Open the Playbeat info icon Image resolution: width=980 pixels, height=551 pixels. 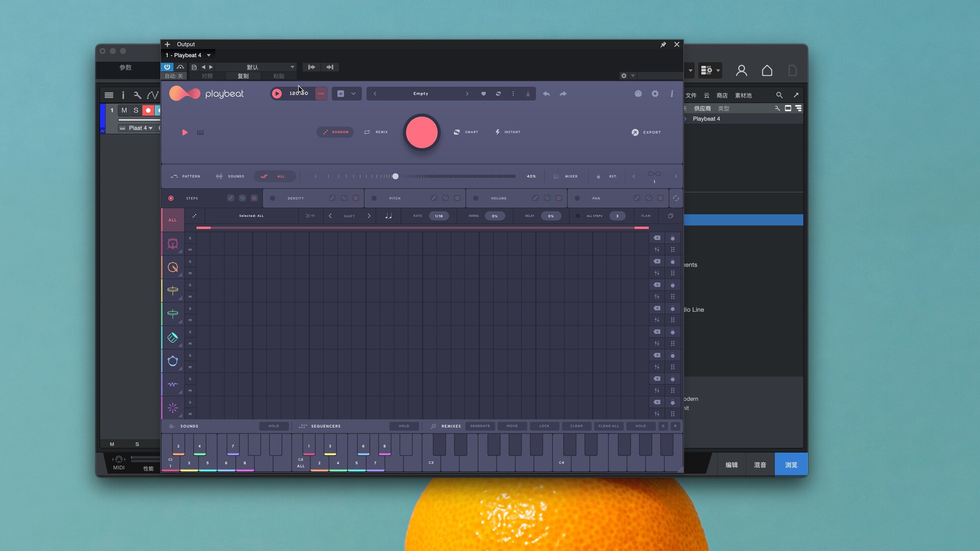click(x=672, y=94)
